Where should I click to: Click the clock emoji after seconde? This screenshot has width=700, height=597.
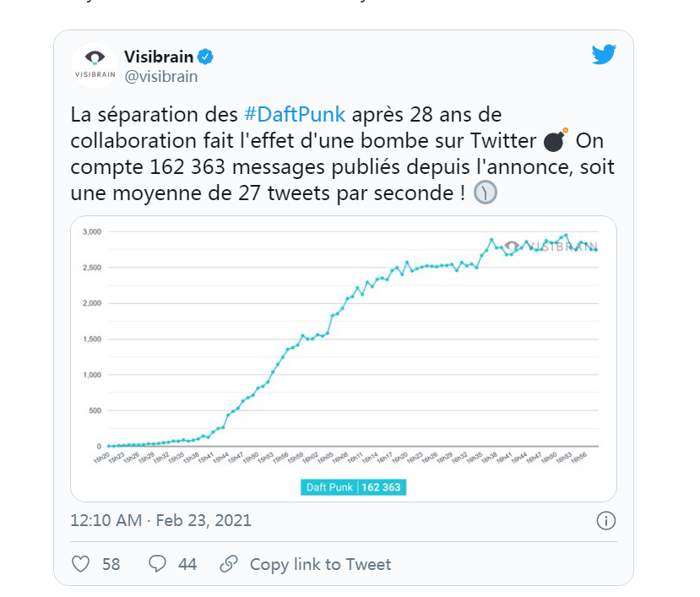(485, 193)
